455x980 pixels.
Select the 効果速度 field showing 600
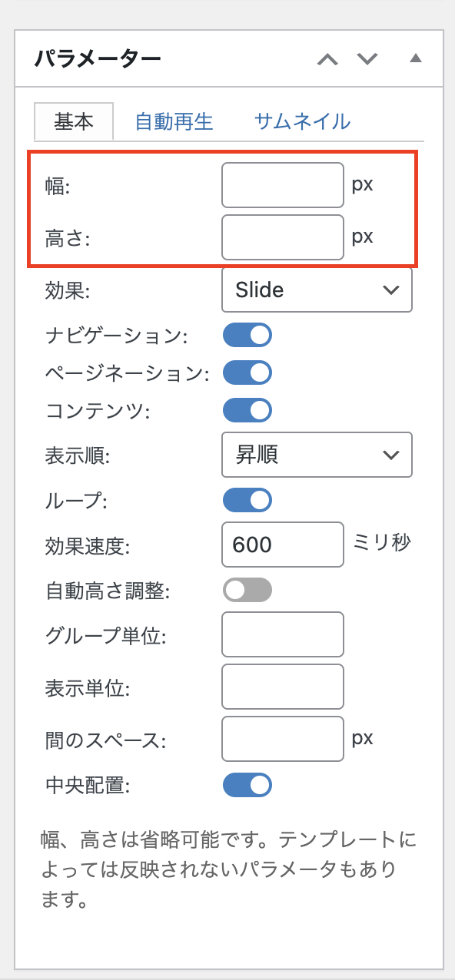tap(282, 545)
